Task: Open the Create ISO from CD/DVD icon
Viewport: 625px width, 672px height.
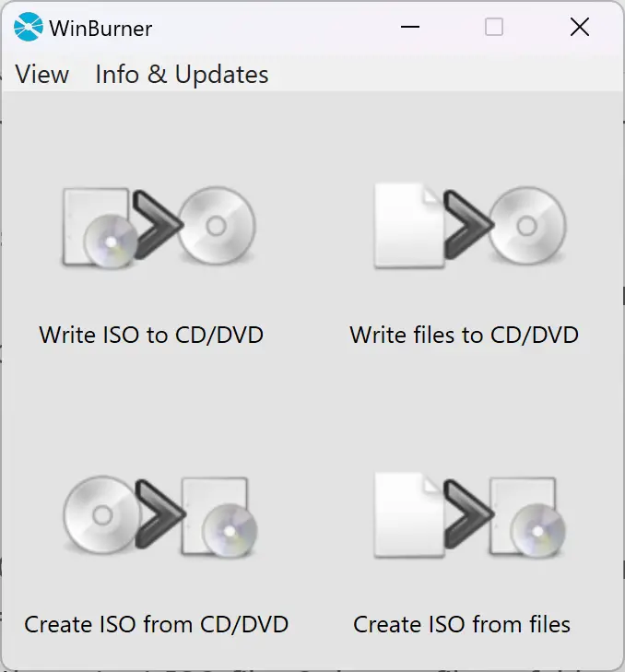Action: 160,517
